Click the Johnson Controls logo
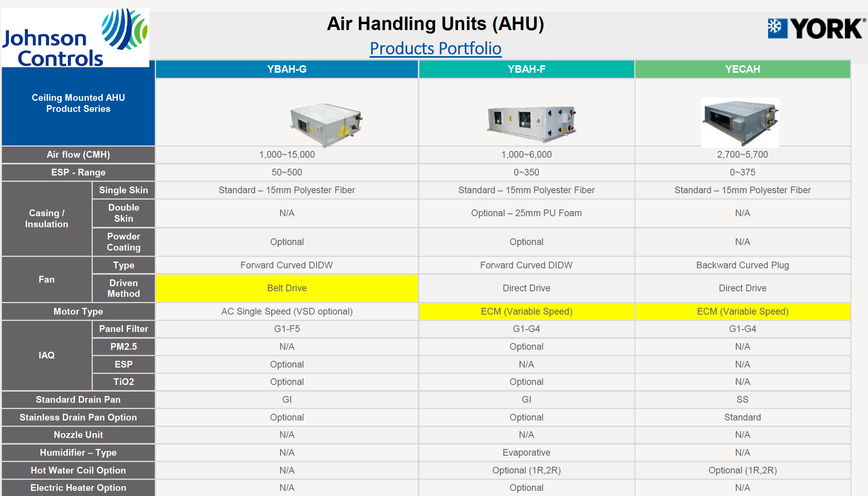The image size is (868, 496). (x=75, y=38)
